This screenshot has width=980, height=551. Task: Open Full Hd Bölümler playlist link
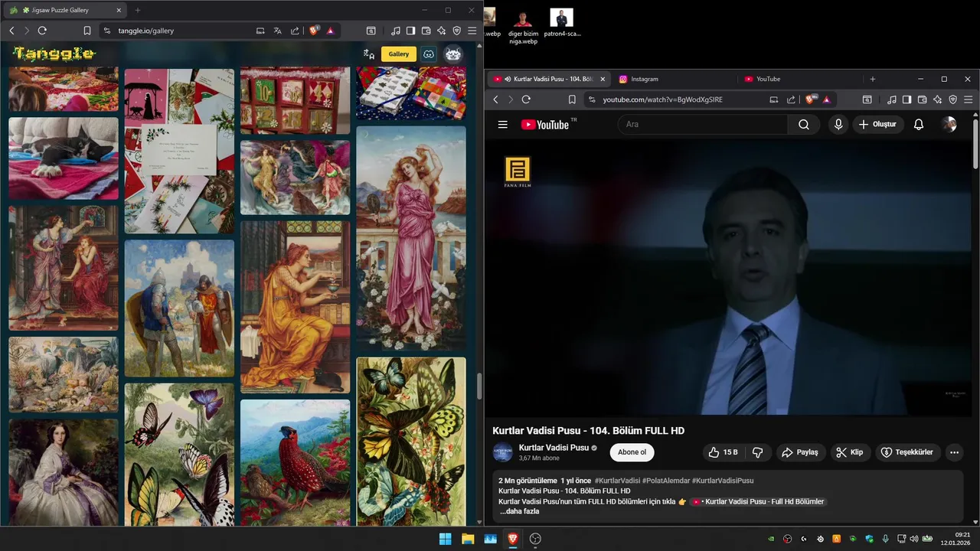point(758,501)
